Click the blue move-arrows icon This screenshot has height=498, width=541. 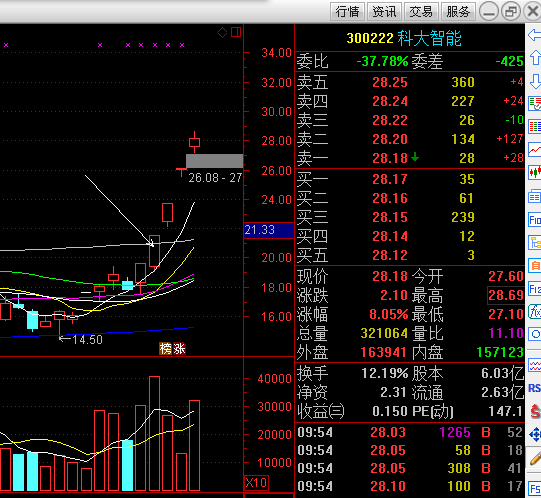pyautogui.click(x=534, y=434)
